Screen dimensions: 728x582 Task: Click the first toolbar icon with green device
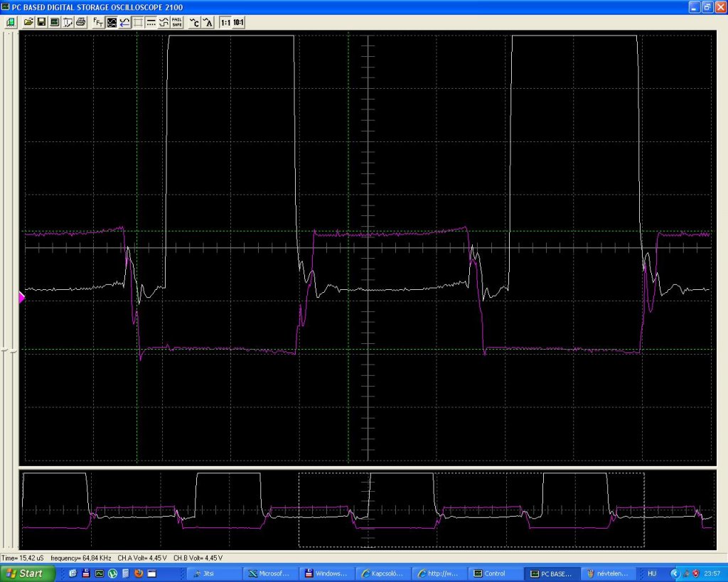[x=11, y=22]
